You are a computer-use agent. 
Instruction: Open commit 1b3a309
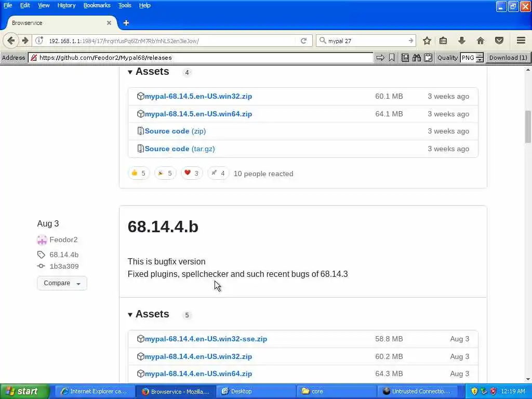[x=64, y=267]
